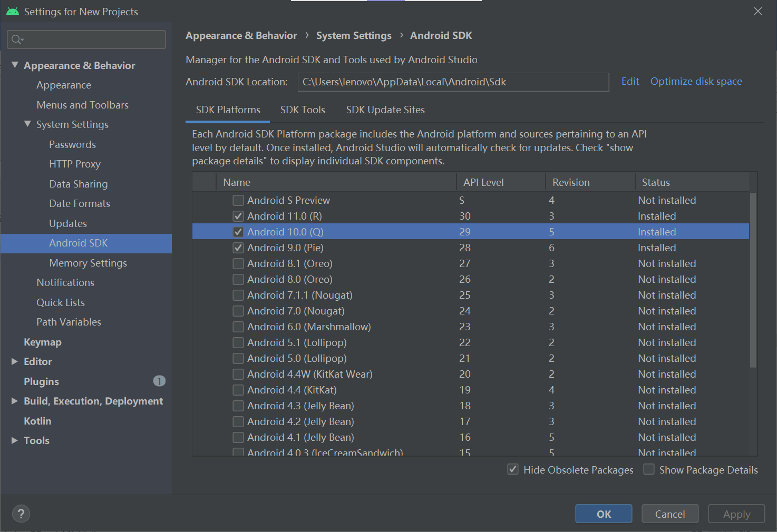Open Data Sharing settings
Image resolution: width=777 pixels, height=532 pixels.
[79, 184]
